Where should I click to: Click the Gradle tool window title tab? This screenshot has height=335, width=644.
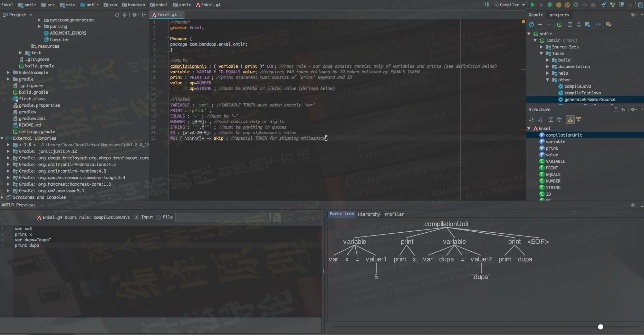pos(536,15)
